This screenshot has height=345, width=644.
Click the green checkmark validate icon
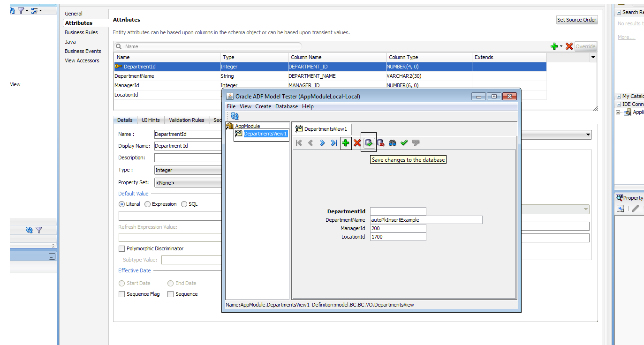[x=404, y=143]
